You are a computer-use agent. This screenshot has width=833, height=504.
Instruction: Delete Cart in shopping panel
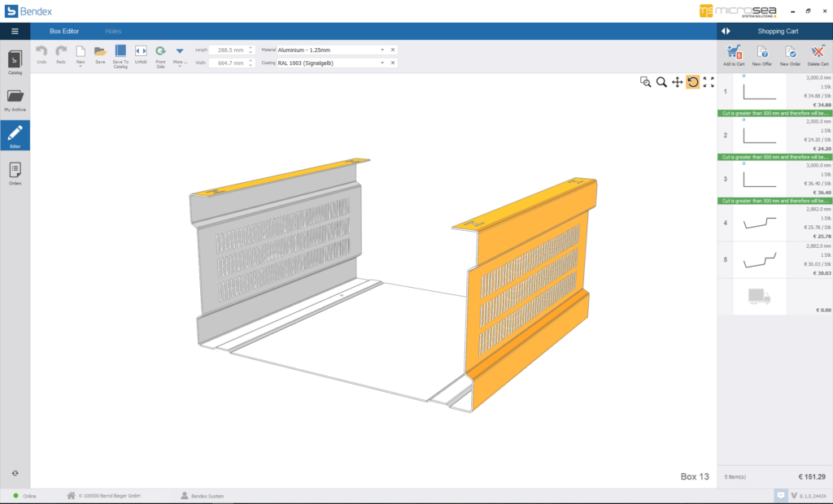[818, 54]
